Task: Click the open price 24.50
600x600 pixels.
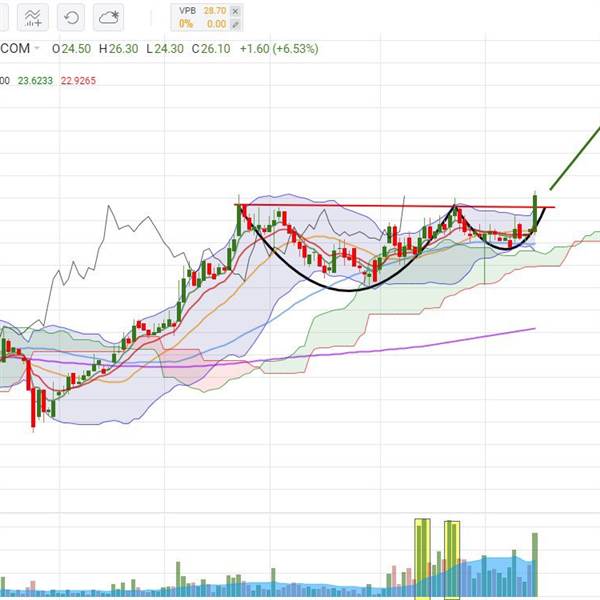Action: (x=77, y=49)
